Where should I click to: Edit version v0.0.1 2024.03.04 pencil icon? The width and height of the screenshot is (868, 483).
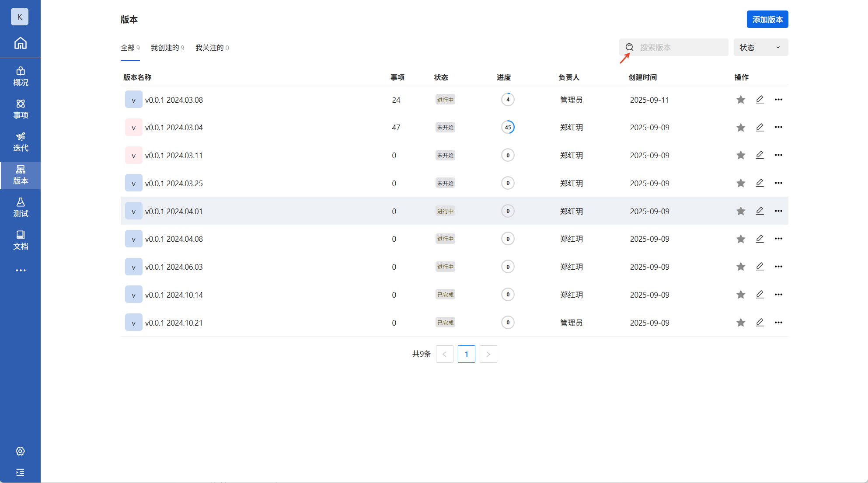coord(760,127)
